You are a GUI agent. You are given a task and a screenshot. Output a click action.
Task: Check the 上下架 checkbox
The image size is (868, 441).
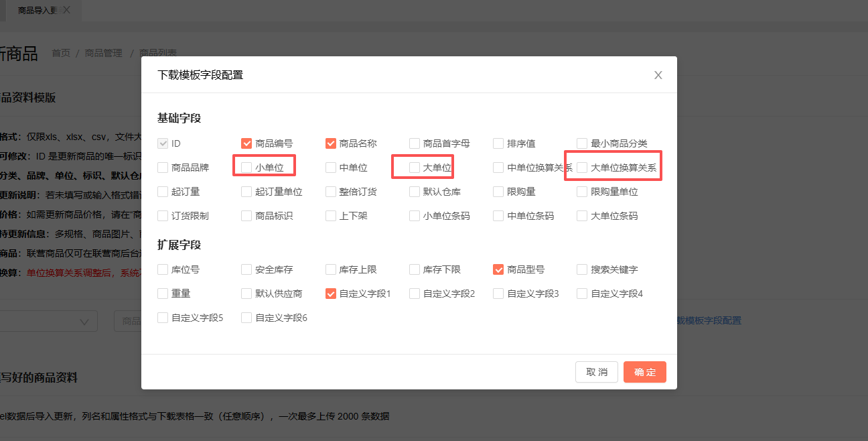331,216
